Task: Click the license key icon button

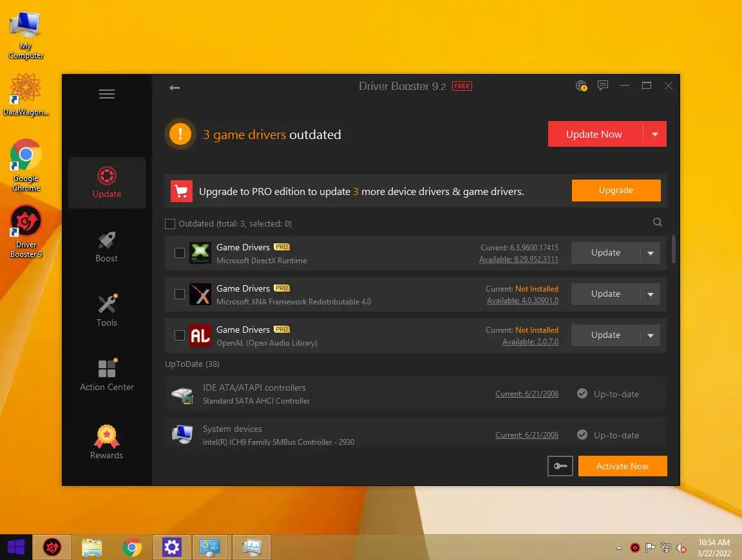Action: coord(560,466)
